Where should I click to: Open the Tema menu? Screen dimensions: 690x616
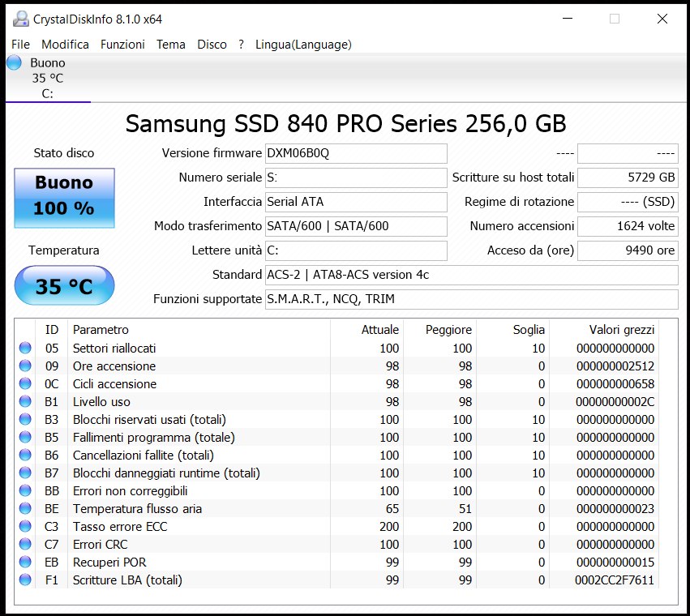(171, 45)
